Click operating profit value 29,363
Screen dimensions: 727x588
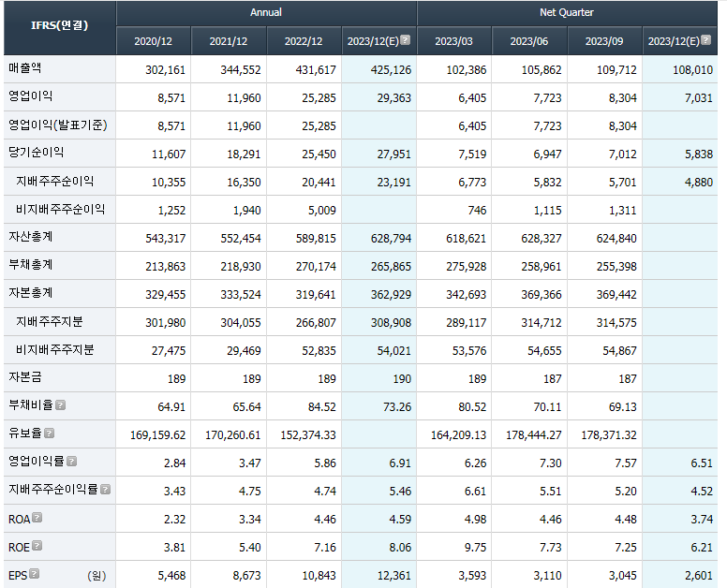coord(394,98)
